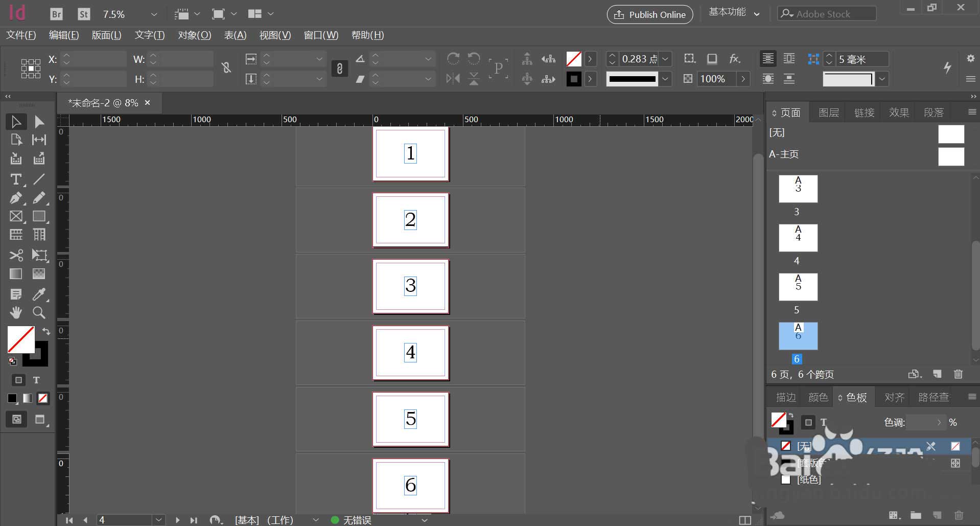980x526 pixels.
Task: Click the fill color swatch in toolbox
Action: click(21, 339)
